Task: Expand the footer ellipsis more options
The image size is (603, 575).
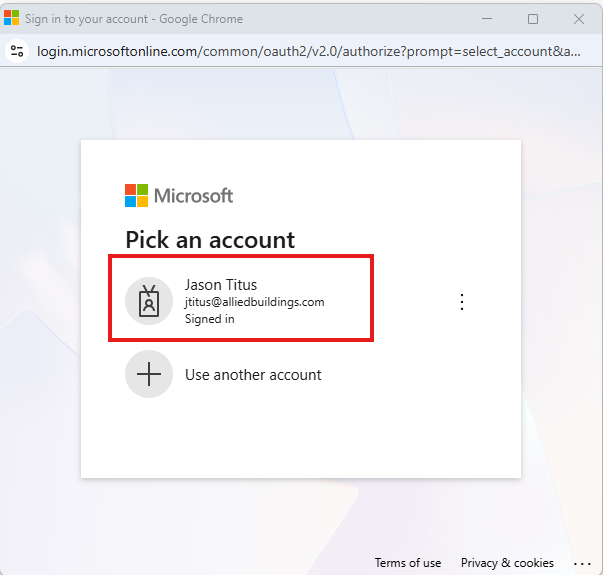Action: (x=582, y=563)
